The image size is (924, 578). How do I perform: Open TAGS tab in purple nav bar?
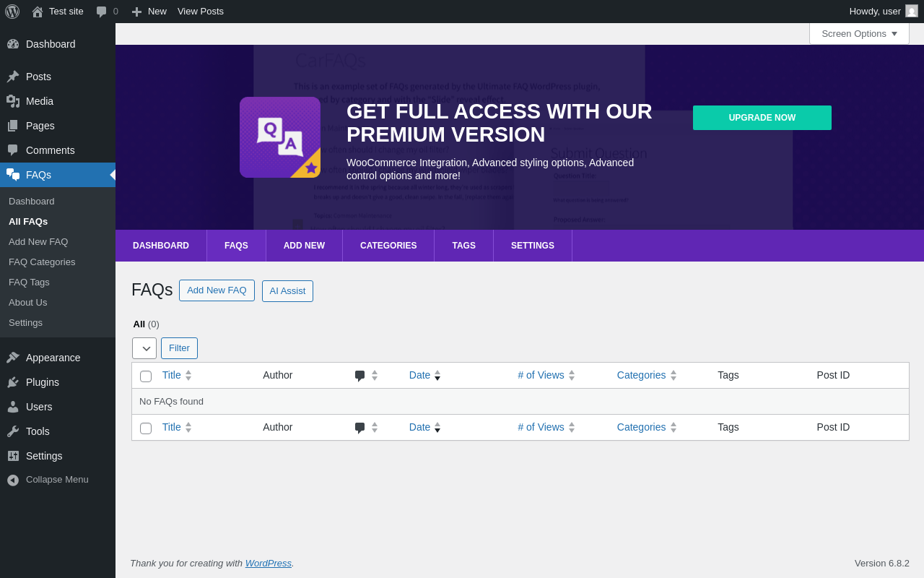463,246
